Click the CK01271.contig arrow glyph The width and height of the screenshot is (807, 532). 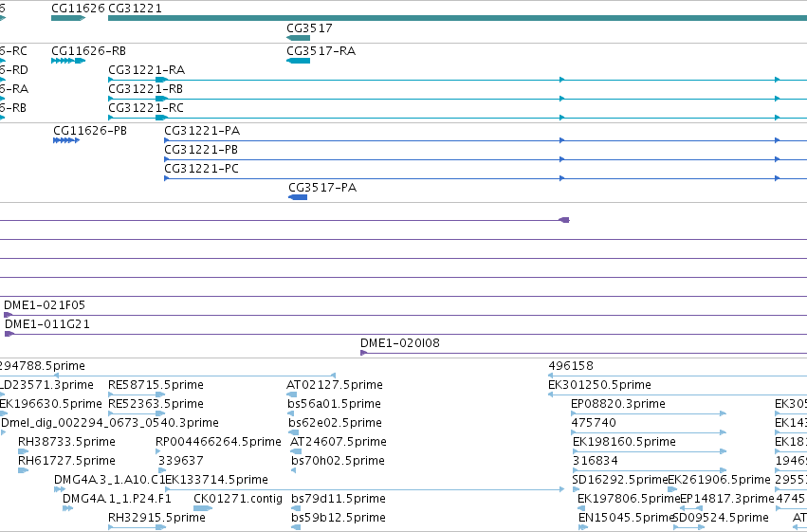(203, 508)
